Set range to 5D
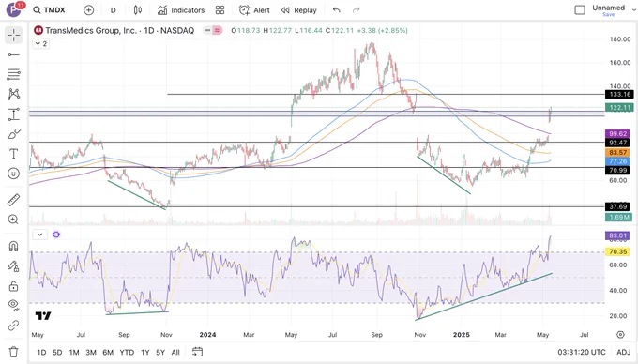 click(57, 352)
